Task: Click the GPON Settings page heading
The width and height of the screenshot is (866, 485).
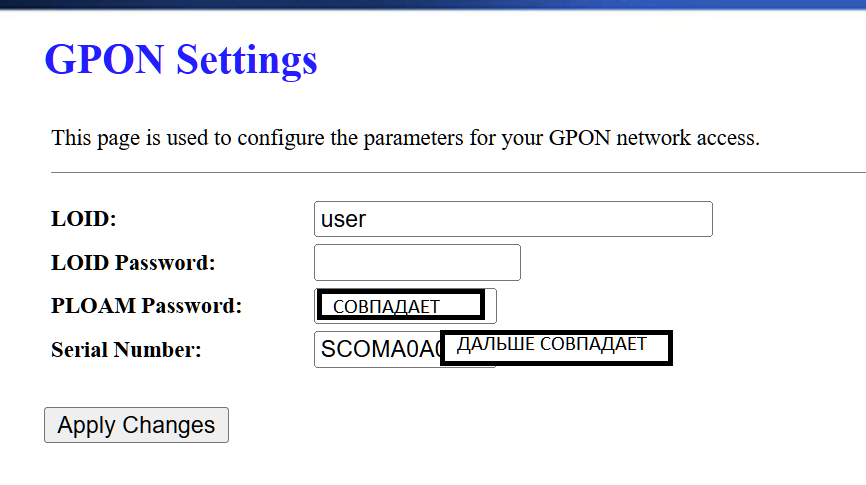Action: (181, 60)
